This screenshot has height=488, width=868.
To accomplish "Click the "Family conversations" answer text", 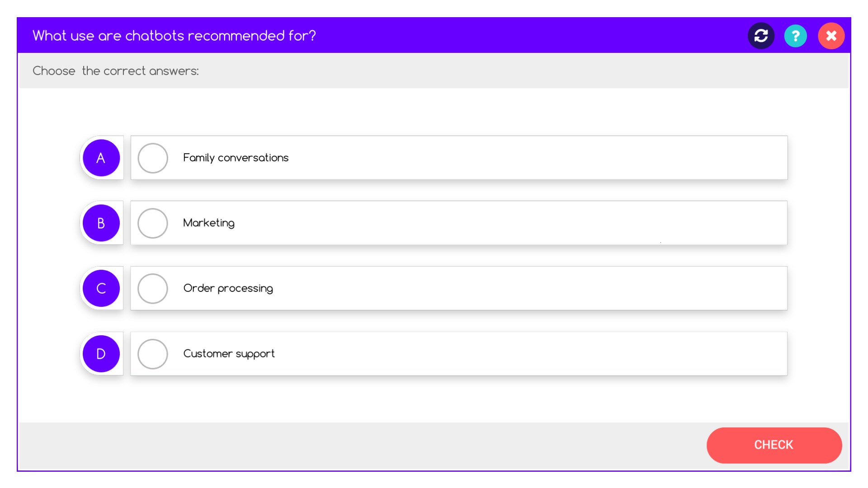I will 236,158.
